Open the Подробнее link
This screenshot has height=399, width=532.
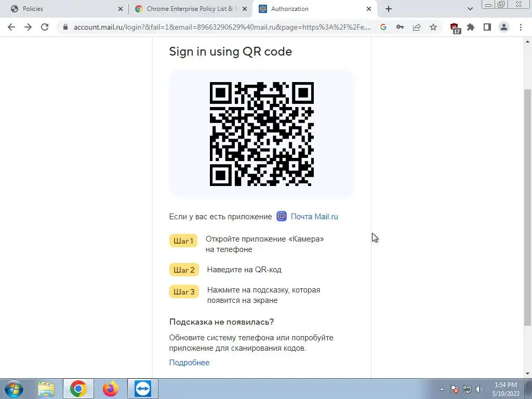pyautogui.click(x=189, y=362)
